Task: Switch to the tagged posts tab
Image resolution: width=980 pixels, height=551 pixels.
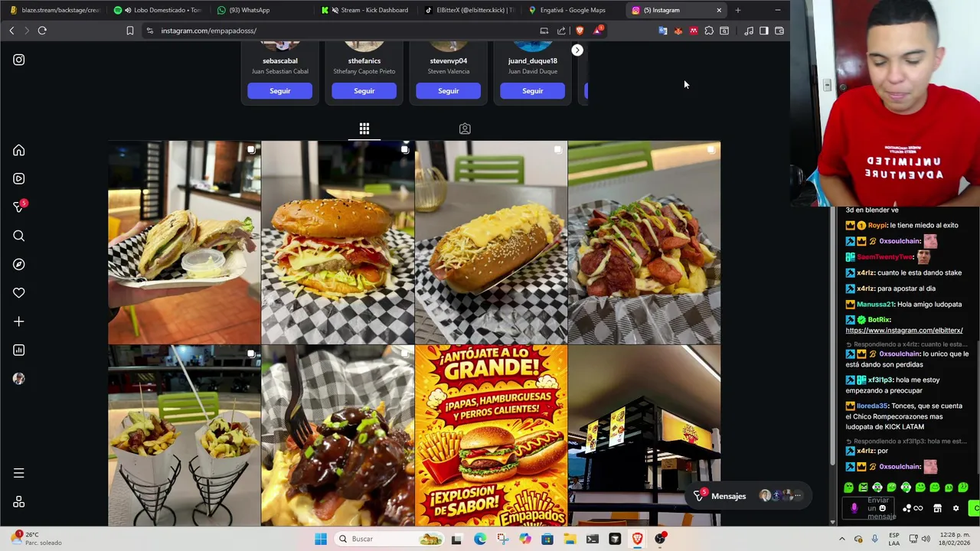Action: tap(465, 129)
